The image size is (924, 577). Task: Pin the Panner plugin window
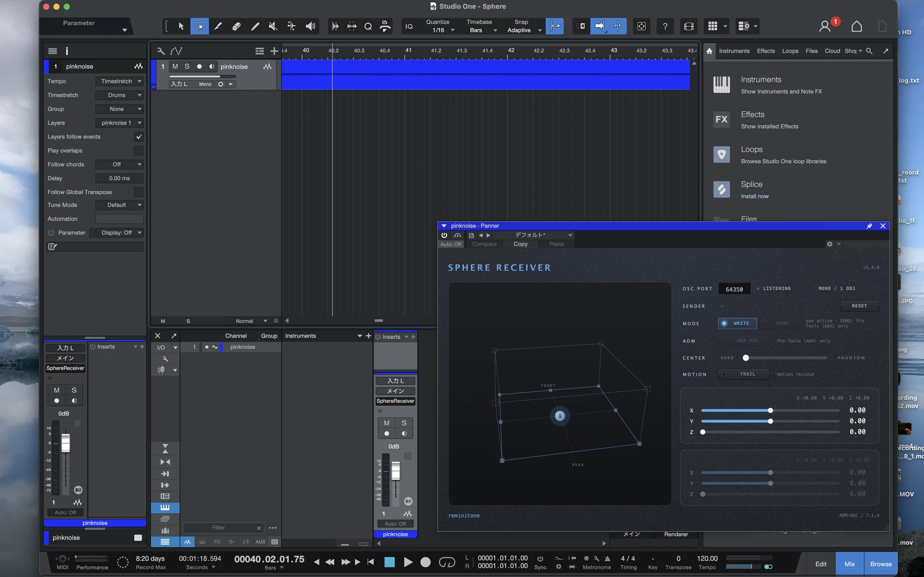click(x=869, y=226)
